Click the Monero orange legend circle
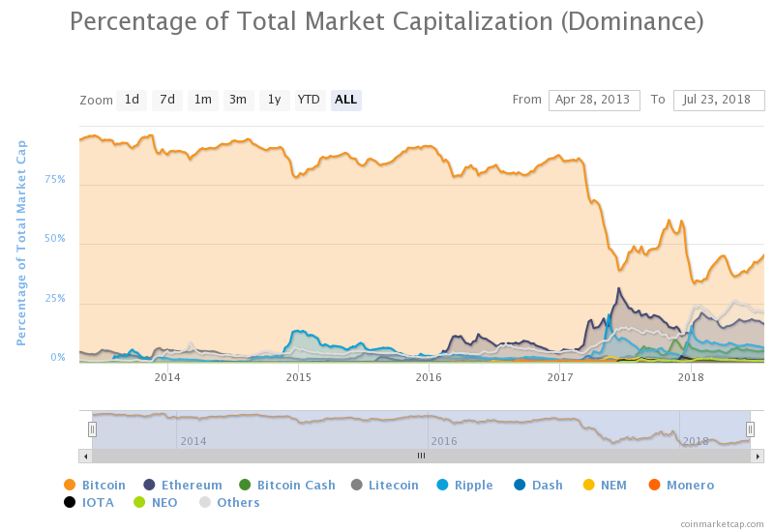The width and height of the screenshot is (774, 532). [x=655, y=486]
